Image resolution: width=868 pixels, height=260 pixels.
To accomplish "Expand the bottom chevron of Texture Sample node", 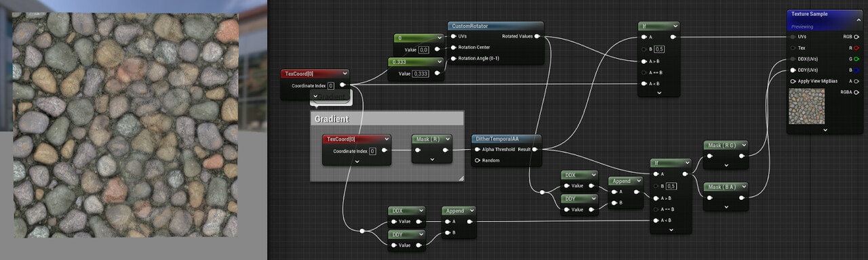I will coord(825,129).
